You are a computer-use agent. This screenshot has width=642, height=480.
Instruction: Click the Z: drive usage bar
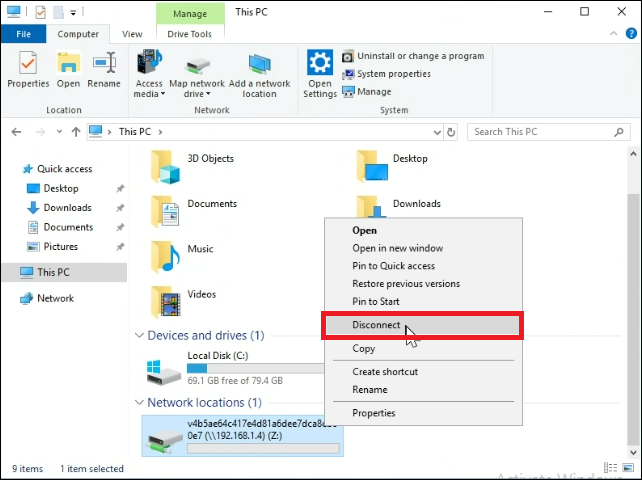pyautogui.click(x=263, y=448)
